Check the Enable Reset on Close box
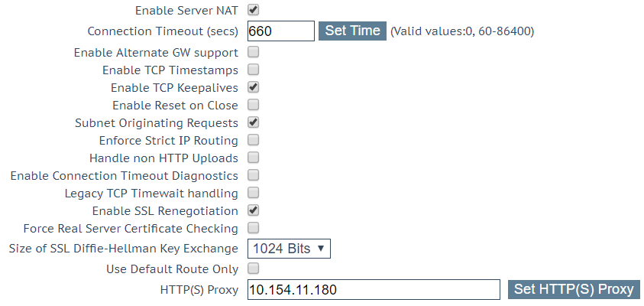644x306 pixels. pos(254,105)
